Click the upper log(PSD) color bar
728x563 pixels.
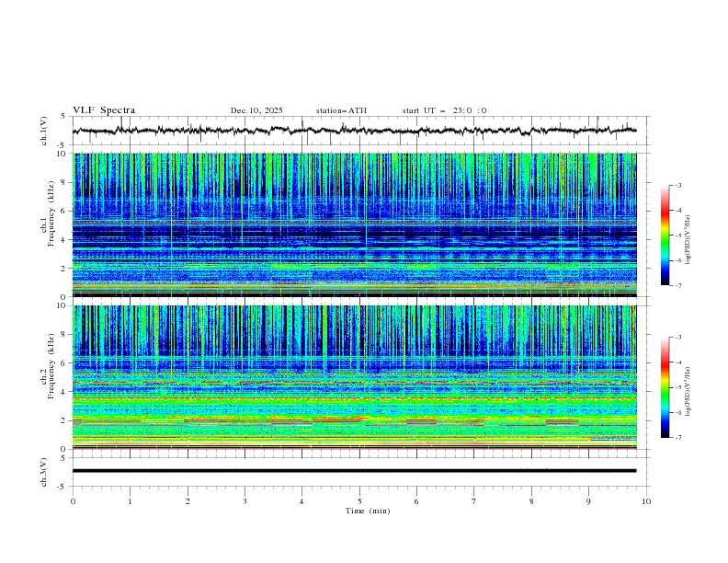(x=665, y=236)
